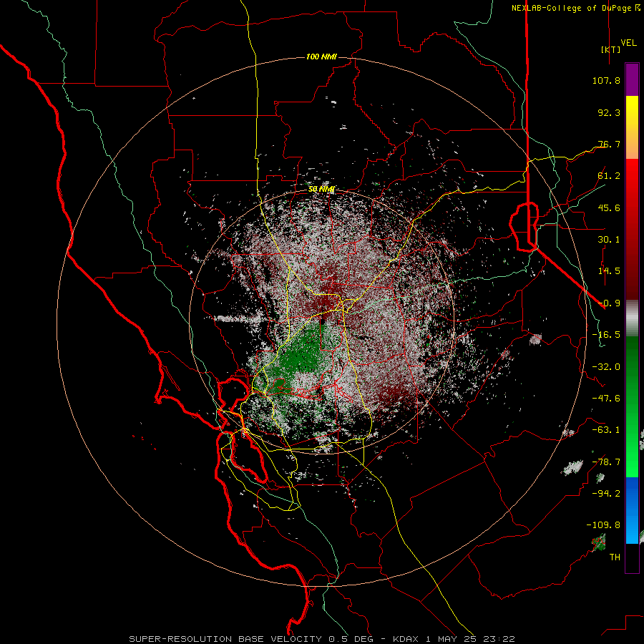Click the purple segment of the velocity color bar
This screenshot has height=644, width=644.
[x=632, y=79]
